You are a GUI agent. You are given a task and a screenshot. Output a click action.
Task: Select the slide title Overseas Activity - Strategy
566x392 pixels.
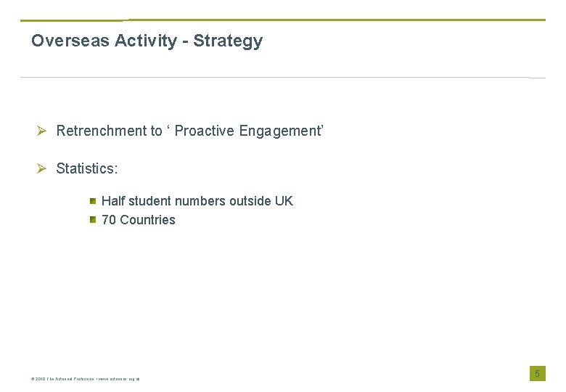click(147, 41)
